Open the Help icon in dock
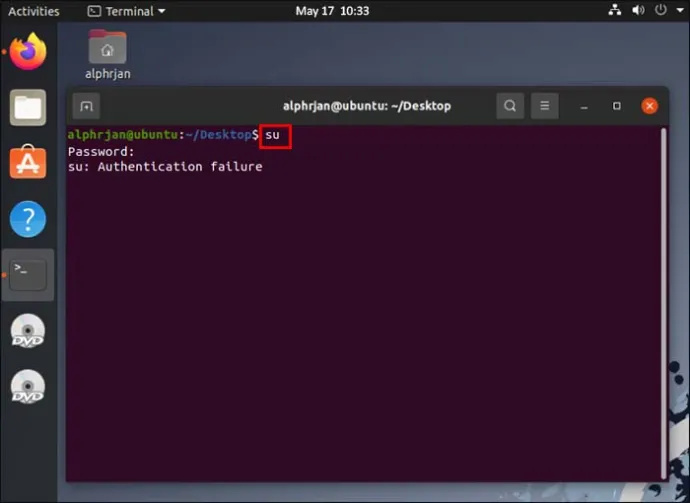This screenshot has height=503, width=690. coord(28,219)
